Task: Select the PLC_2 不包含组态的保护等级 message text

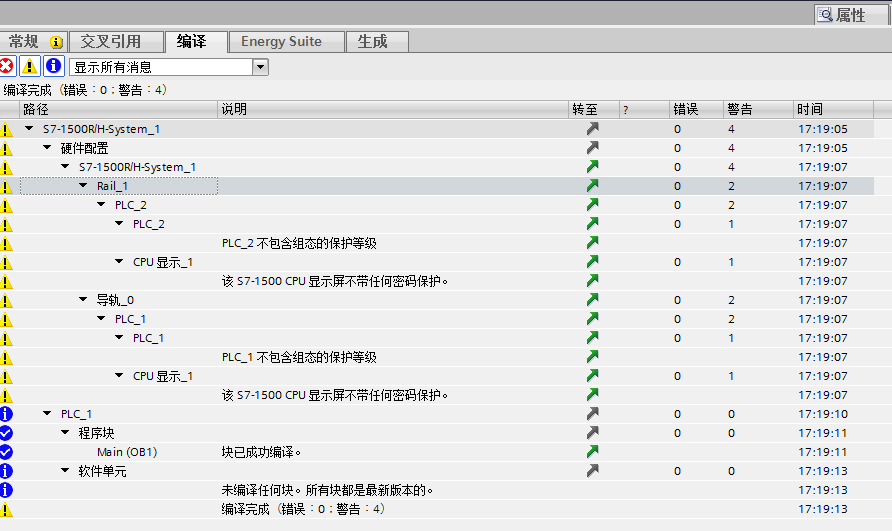Action: pos(299,243)
